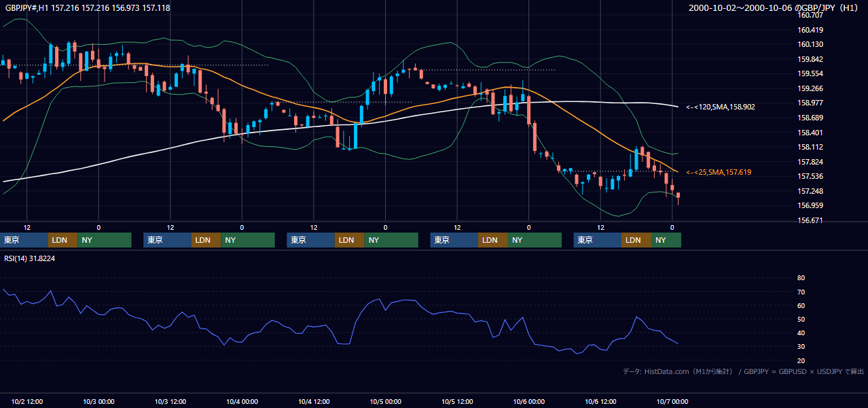Click price axis value 159.842
The image size is (868, 408).
click(x=810, y=59)
